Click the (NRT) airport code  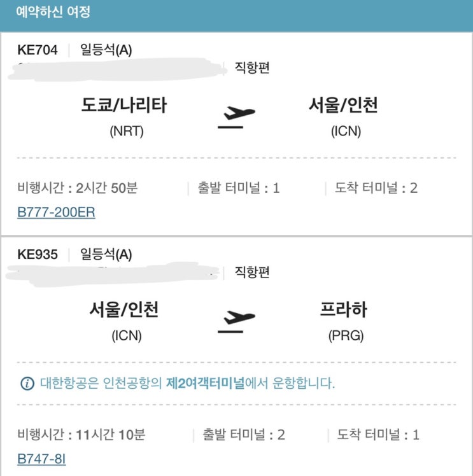coord(127,132)
